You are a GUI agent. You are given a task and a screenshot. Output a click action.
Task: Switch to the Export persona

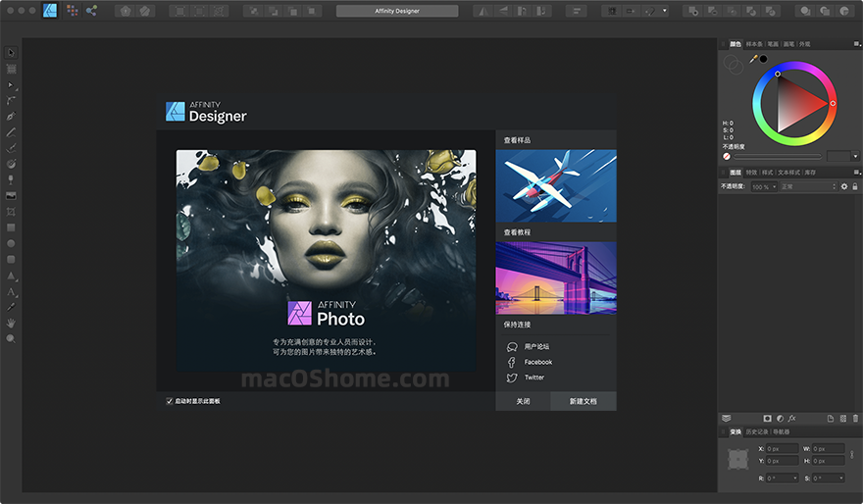tap(91, 11)
